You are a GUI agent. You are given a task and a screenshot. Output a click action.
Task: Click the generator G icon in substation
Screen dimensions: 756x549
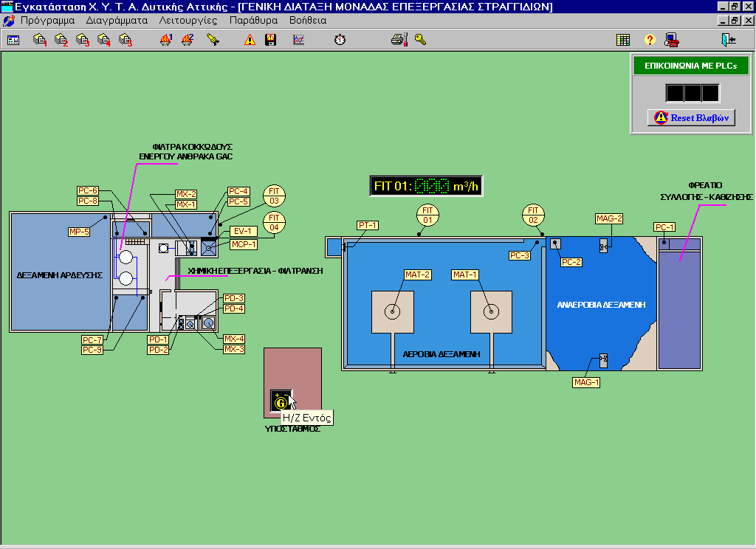(281, 401)
